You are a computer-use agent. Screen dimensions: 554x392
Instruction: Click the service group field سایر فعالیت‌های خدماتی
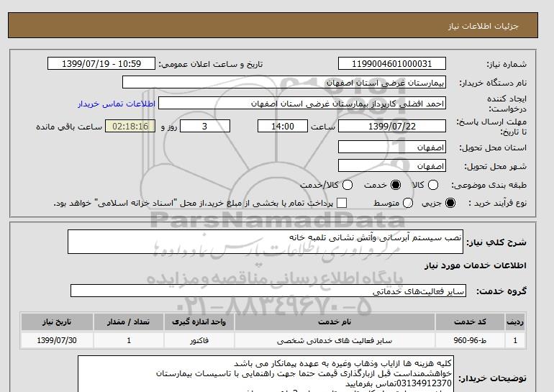point(268,291)
